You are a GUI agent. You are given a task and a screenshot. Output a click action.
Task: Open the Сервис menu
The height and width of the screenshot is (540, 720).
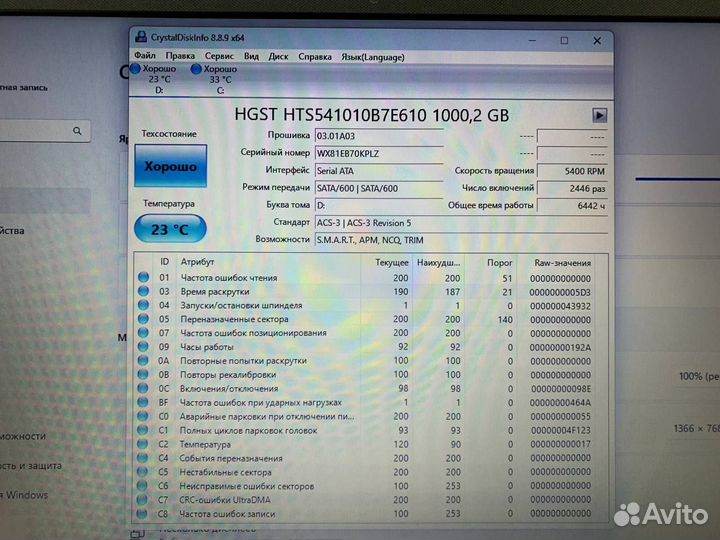point(219,56)
